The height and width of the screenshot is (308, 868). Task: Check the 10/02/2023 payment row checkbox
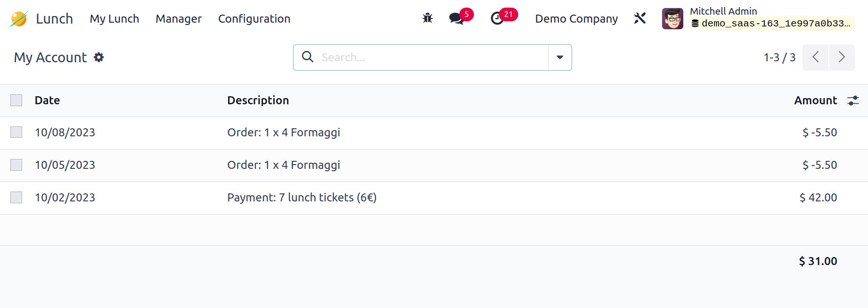[16, 197]
